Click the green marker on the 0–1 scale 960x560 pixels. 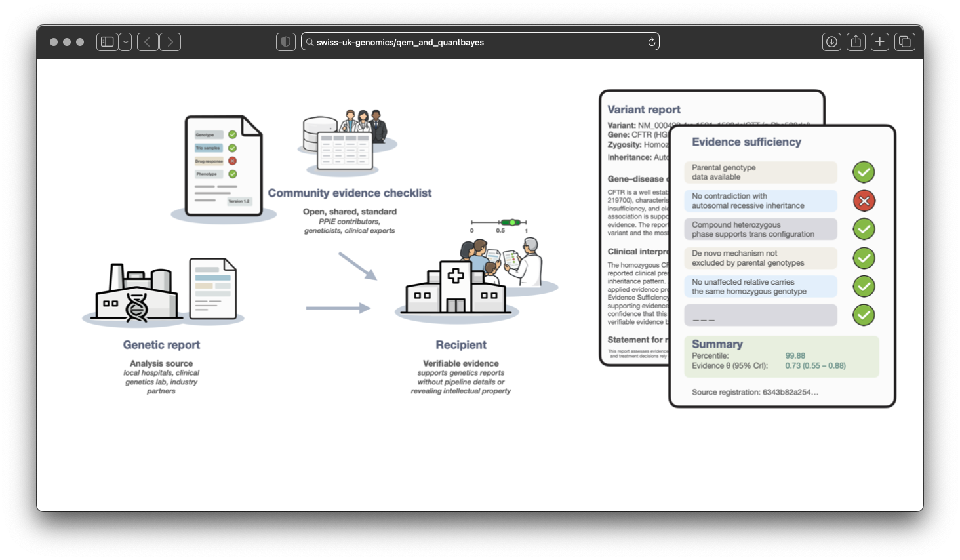click(511, 222)
